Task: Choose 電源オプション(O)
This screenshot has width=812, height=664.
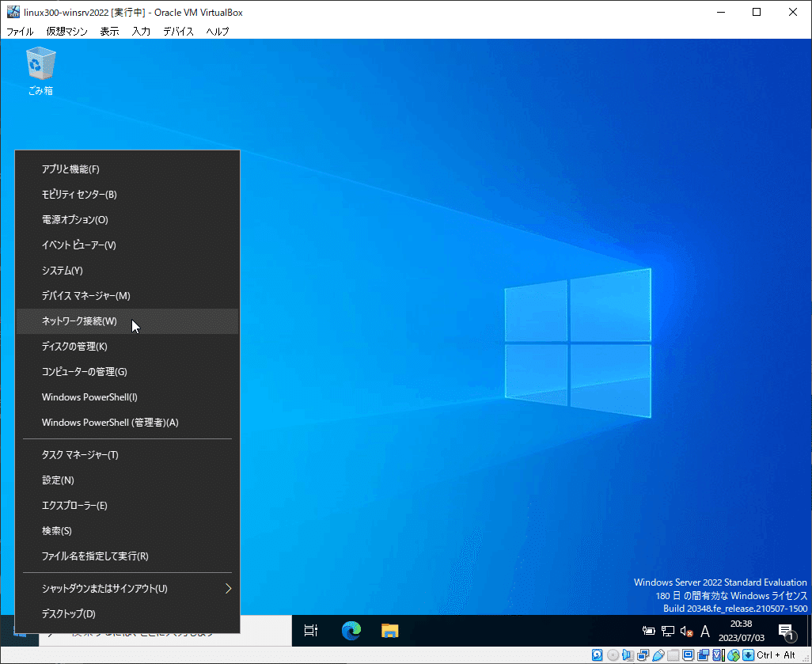Action: click(127, 220)
